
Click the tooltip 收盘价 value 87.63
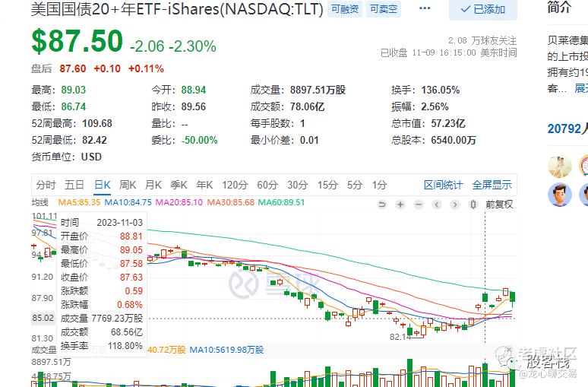click(131, 277)
